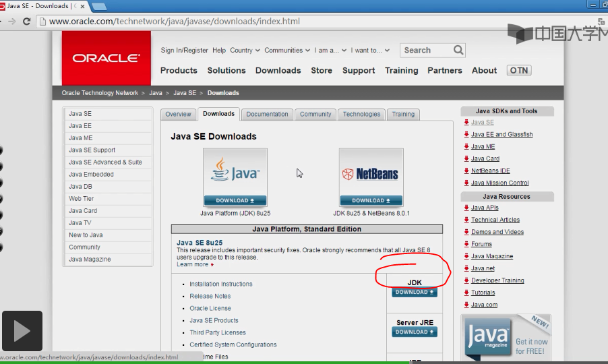Open the Training top menu
This screenshot has width=608, height=364.
pyautogui.click(x=401, y=71)
